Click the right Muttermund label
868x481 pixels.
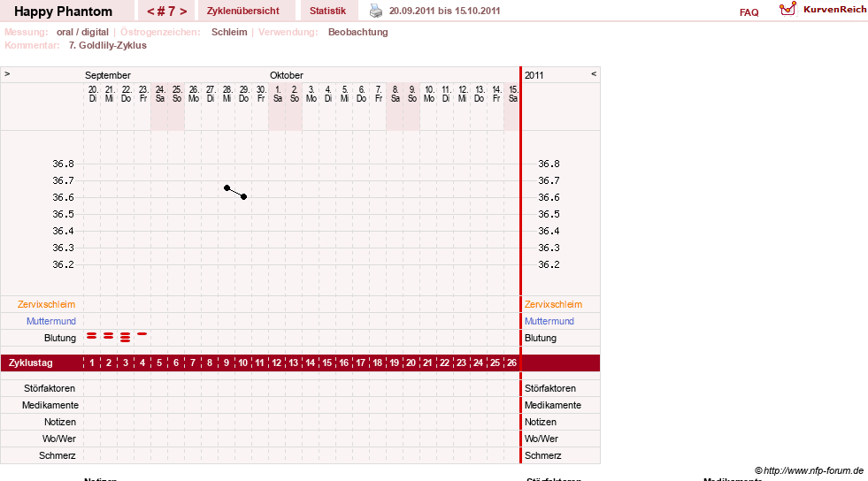549,321
